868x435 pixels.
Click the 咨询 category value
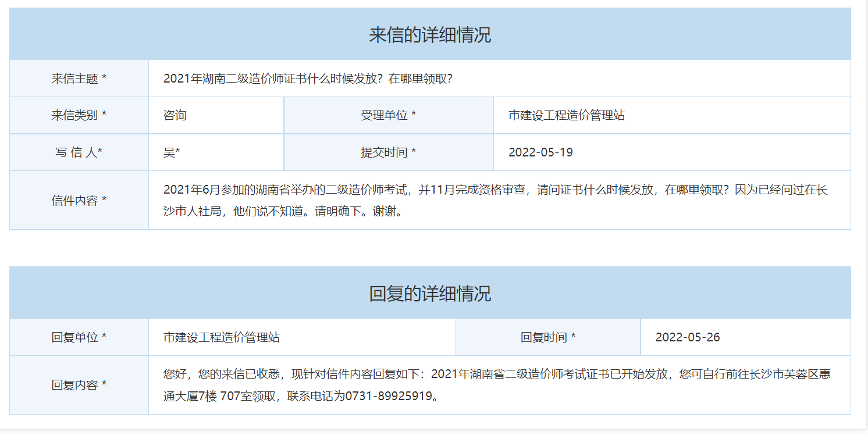(x=175, y=115)
